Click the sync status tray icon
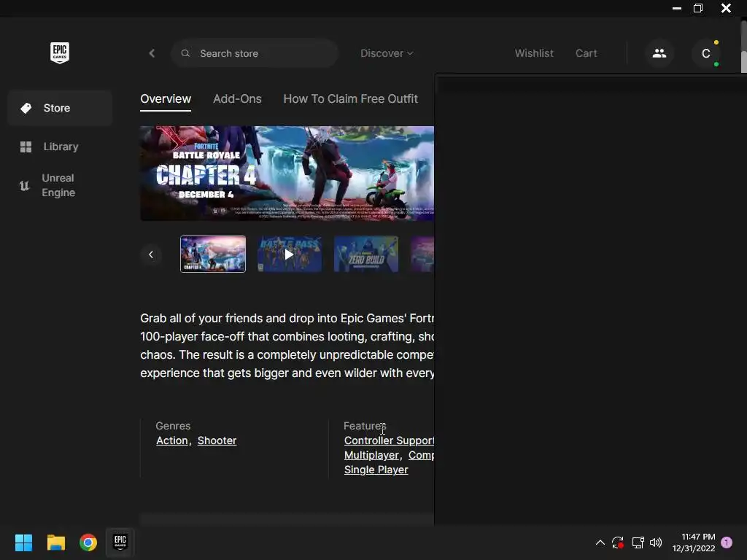 pos(618,542)
